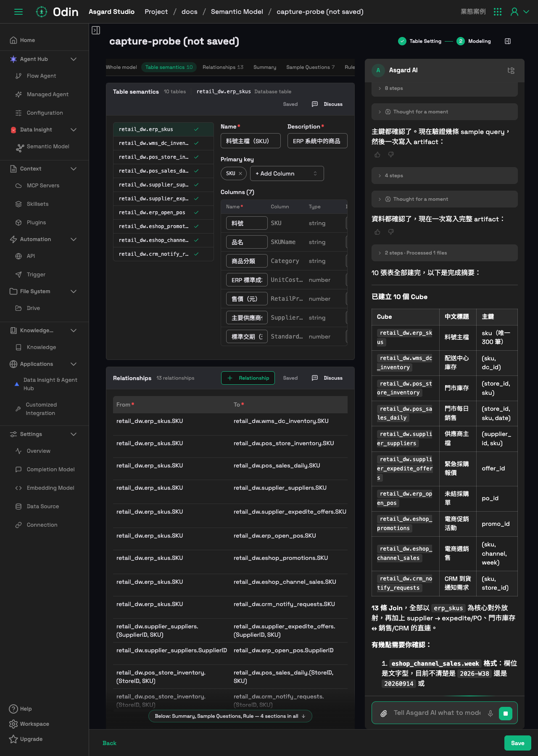Stop the Asgard AI response
This screenshot has width=538, height=756.
point(506,713)
